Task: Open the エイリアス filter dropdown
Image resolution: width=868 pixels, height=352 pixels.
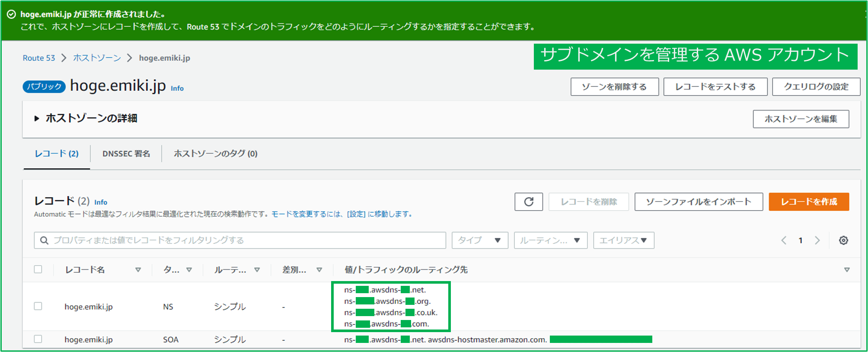Action: click(x=624, y=240)
